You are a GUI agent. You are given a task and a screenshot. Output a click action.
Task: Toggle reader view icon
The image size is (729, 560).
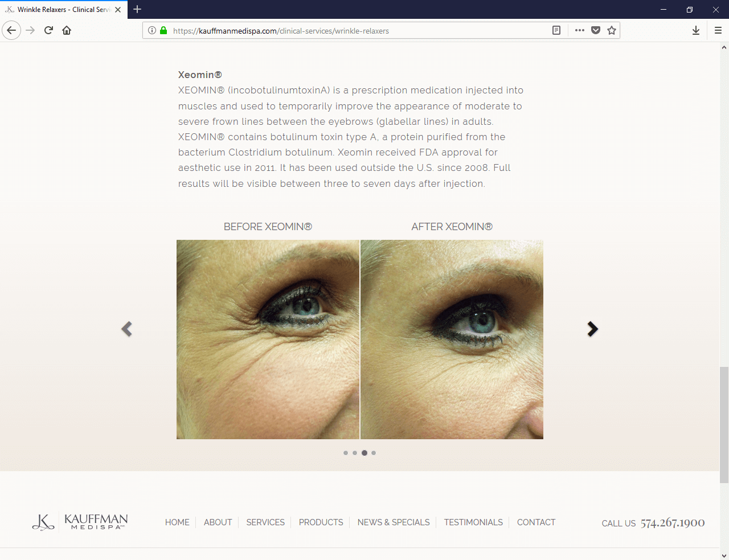[x=556, y=30]
